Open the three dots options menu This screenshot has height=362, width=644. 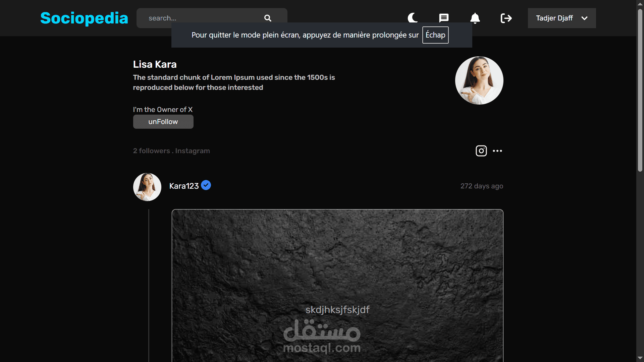[x=497, y=151]
